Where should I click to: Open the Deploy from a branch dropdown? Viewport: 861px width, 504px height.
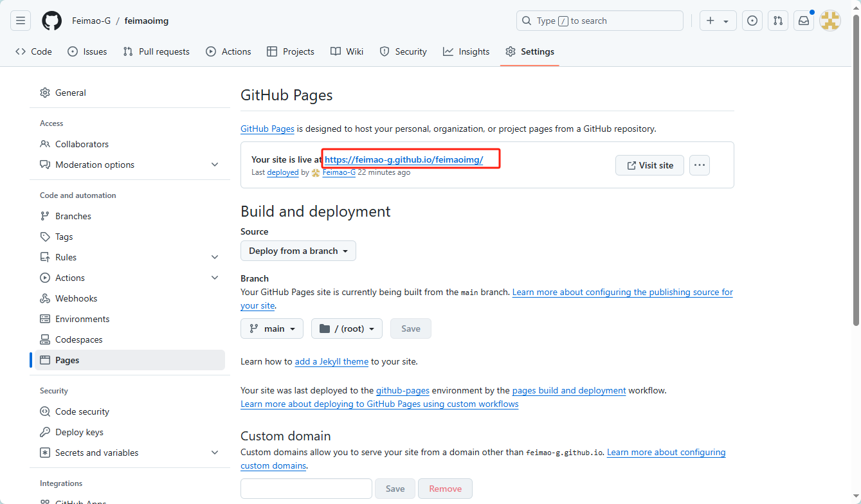point(298,251)
